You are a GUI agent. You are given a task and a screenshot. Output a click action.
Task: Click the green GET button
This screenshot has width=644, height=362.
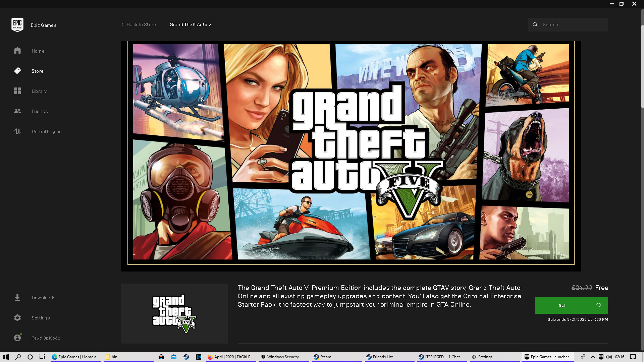[x=562, y=305]
